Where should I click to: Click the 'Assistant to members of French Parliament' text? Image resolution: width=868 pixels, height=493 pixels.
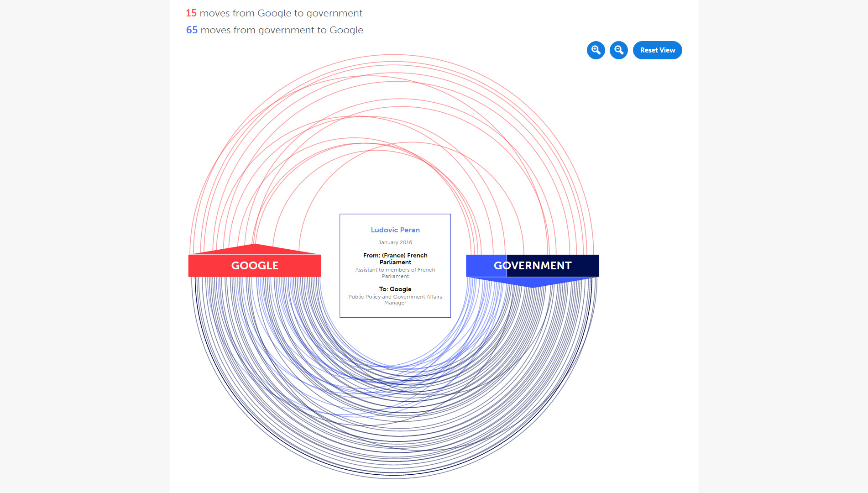tap(395, 273)
